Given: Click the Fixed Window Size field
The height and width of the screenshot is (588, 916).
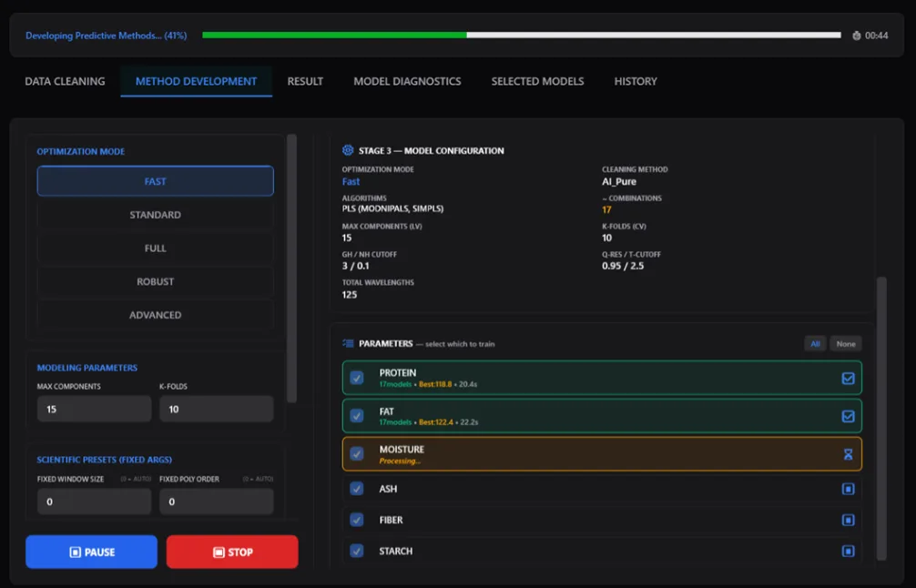Looking at the screenshot, I should [x=94, y=502].
